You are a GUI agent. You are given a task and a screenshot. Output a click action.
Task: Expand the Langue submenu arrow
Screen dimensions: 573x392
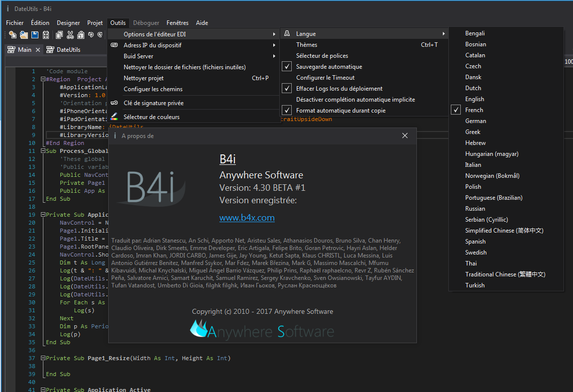444,33
